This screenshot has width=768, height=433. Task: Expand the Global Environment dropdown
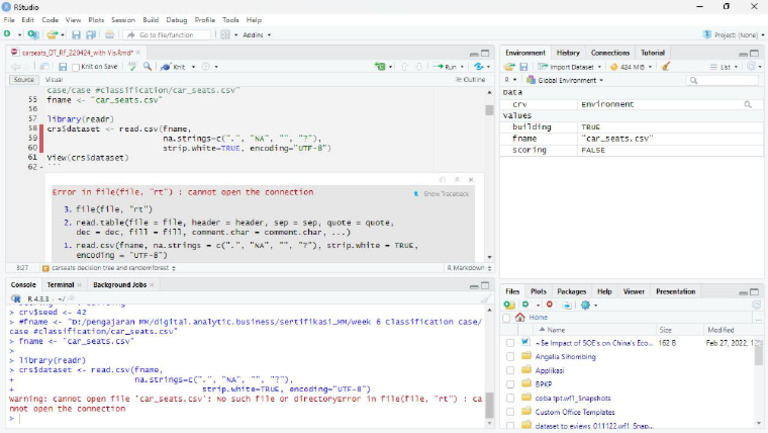565,80
